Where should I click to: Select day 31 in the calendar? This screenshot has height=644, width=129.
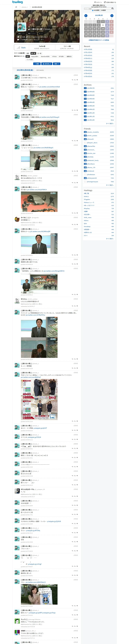point(107,36)
